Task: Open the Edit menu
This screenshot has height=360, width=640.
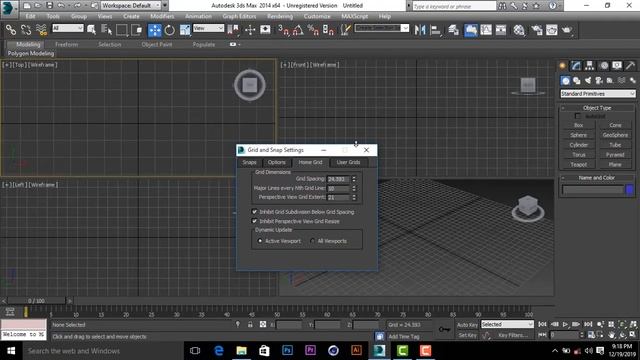Action: 30,16
